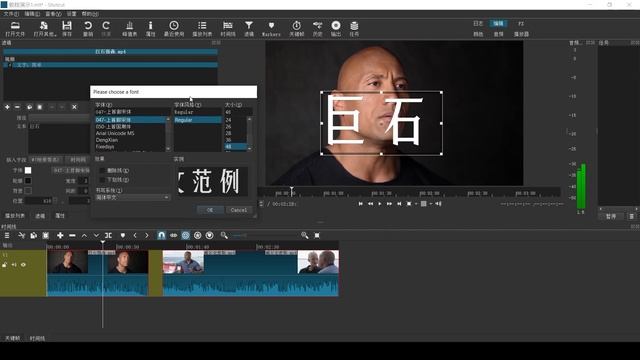
Task: Cancel the font dialog
Action: (239, 210)
